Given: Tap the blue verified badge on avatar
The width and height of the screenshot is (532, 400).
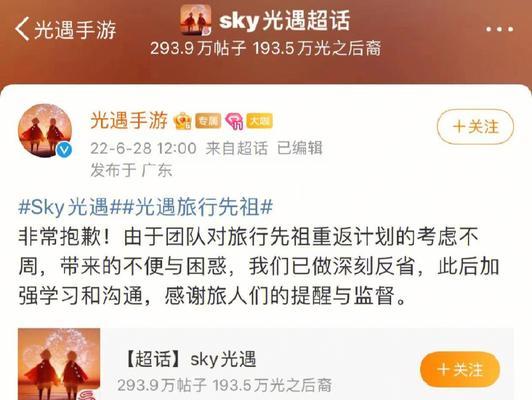Looking at the screenshot, I should pyautogui.click(x=64, y=150).
